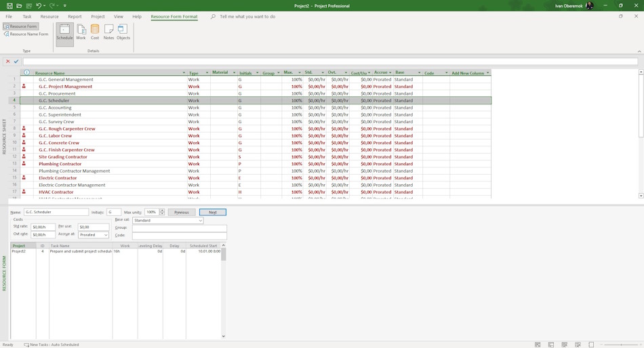Click the search magnifier icon in ribbon

(213, 16)
